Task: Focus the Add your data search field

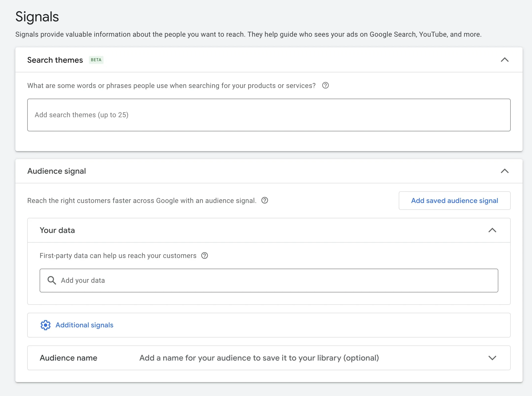Action: 269,281
